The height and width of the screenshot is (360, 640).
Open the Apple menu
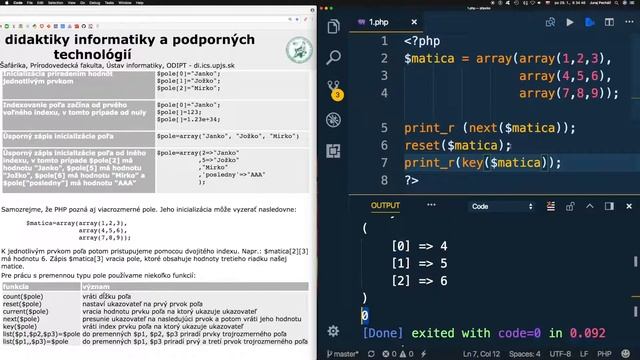tap(6, 2)
